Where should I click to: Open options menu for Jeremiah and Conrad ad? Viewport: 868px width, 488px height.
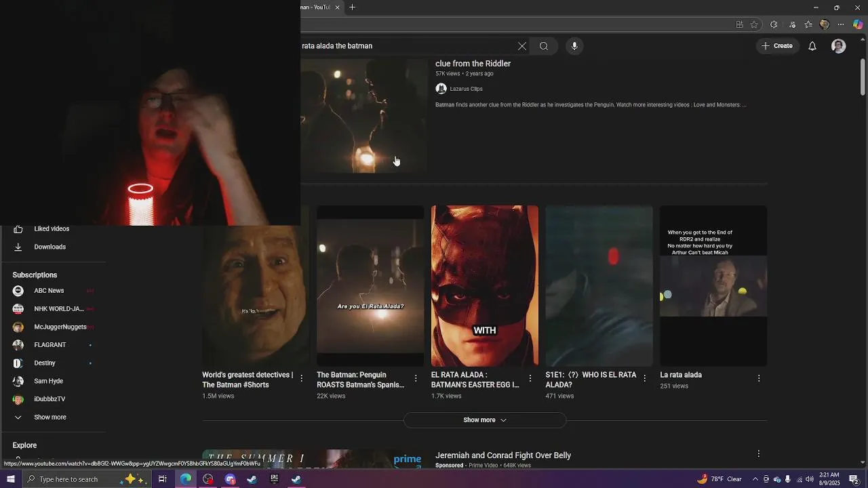(759, 454)
